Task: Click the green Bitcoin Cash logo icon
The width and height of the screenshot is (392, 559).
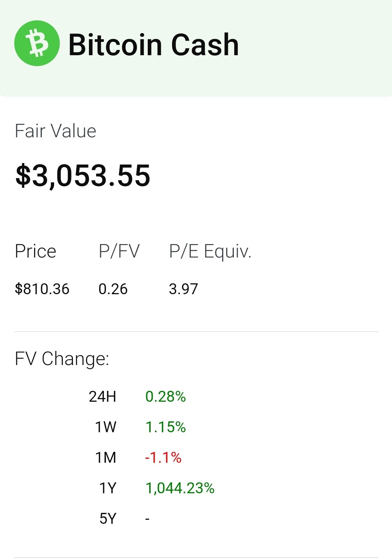Action: click(x=37, y=44)
